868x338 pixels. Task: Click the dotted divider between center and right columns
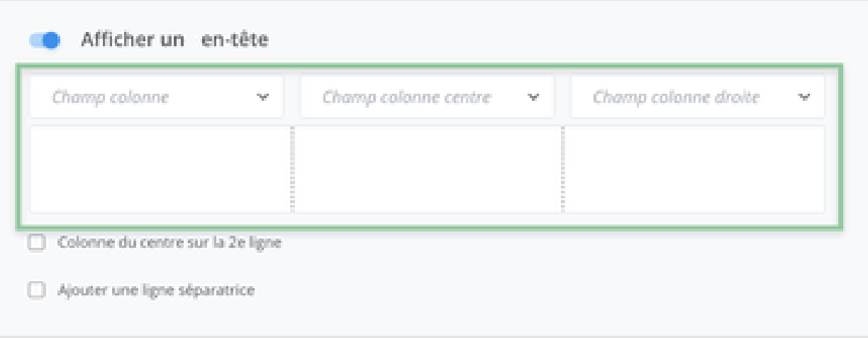[563, 169]
